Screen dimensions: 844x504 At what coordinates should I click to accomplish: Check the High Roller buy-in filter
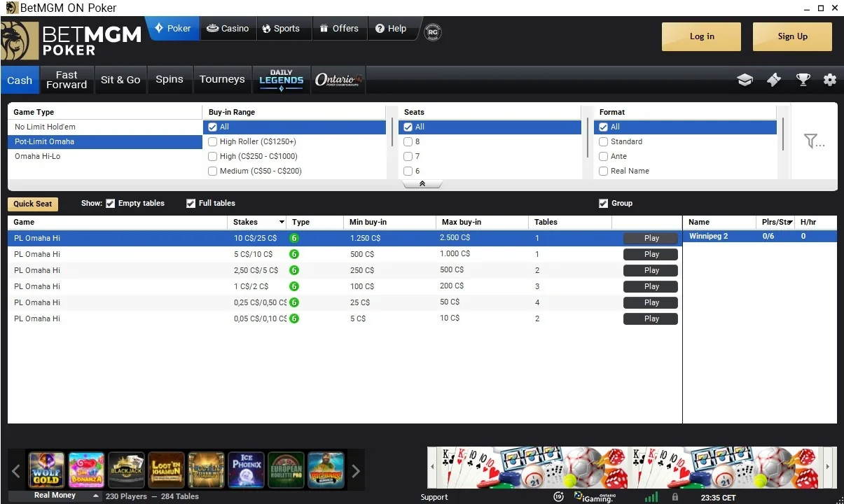(x=212, y=141)
